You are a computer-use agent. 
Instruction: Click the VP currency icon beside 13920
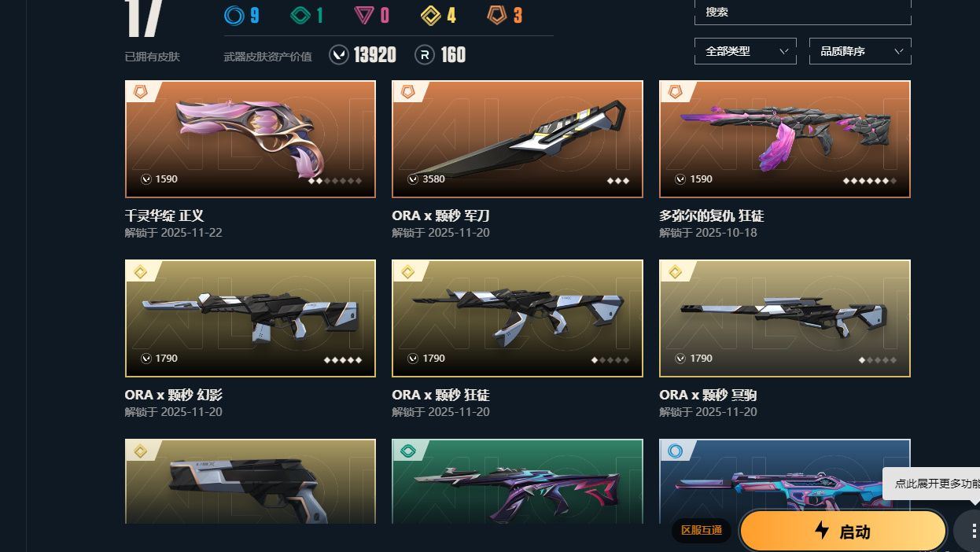click(x=339, y=55)
